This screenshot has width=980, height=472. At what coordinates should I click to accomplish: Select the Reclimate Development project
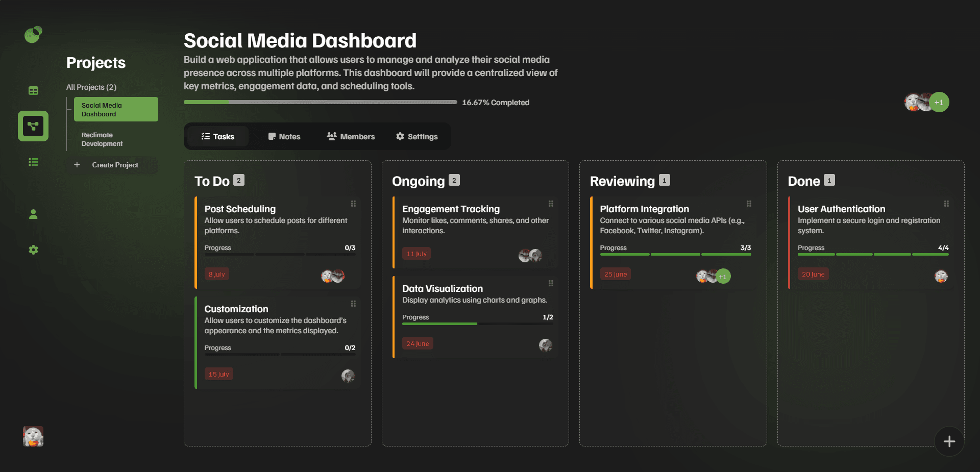102,139
